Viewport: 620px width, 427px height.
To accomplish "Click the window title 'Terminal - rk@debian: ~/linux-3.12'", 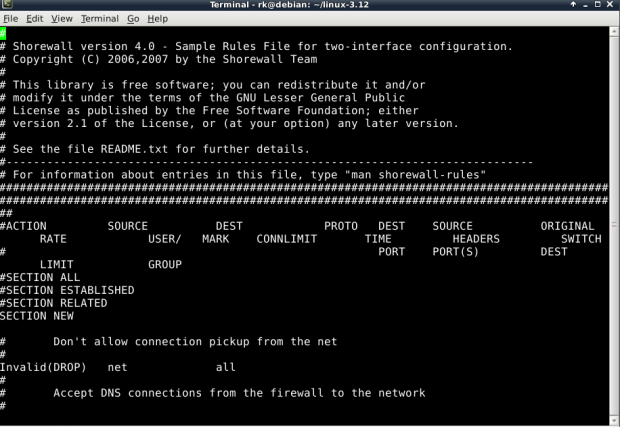I will coord(289,5).
